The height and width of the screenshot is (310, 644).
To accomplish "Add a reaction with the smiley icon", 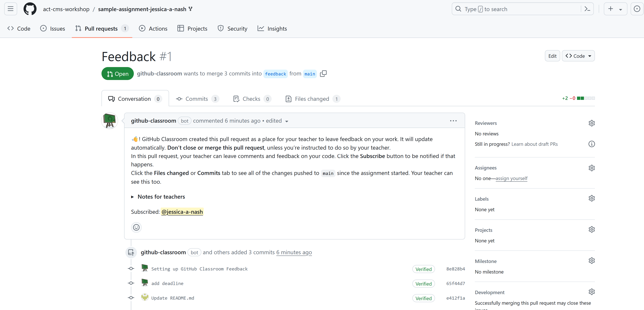I will point(136,227).
